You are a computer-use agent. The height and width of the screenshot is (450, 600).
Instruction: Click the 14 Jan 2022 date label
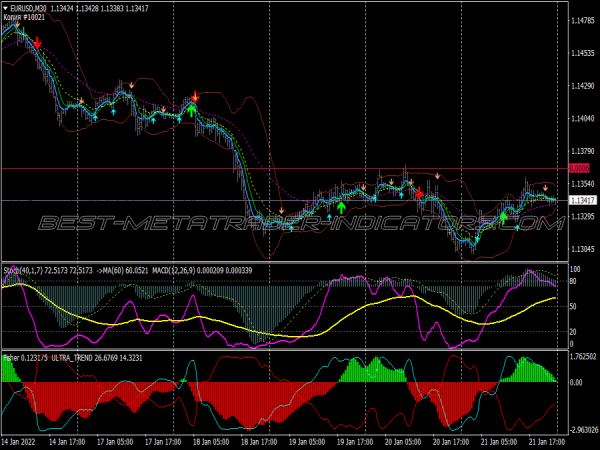tap(19, 442)
